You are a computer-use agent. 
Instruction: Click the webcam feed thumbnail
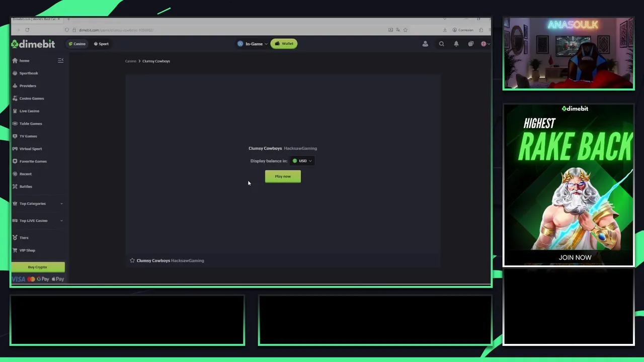click(569, 54)
